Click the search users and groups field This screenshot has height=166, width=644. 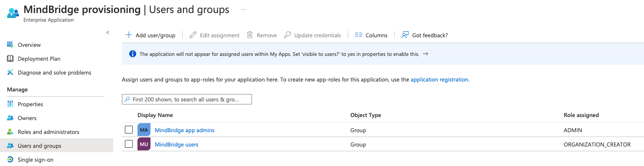pyautogui.click(x=187, y=99)
